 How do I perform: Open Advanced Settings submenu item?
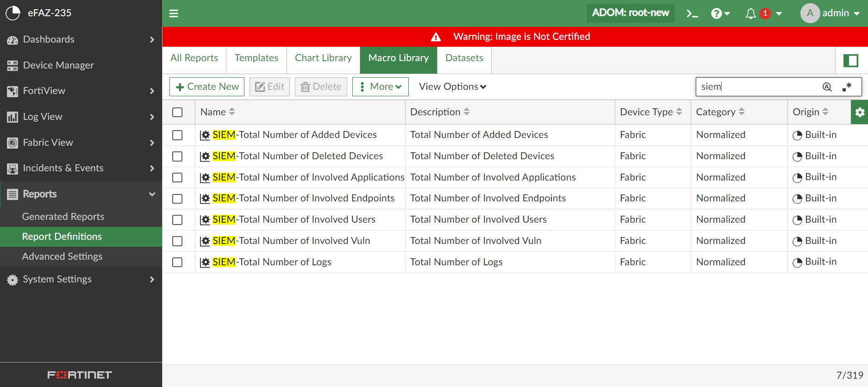[x=81, y=256]
